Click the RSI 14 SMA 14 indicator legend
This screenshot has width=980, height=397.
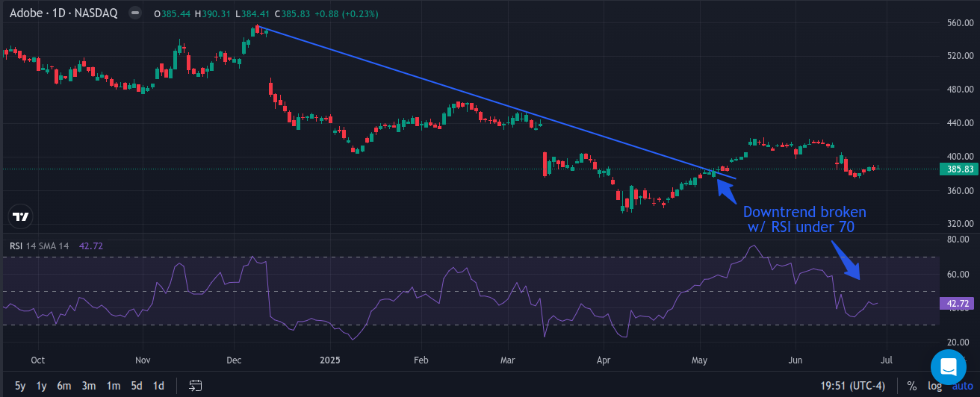coord(41,245)
